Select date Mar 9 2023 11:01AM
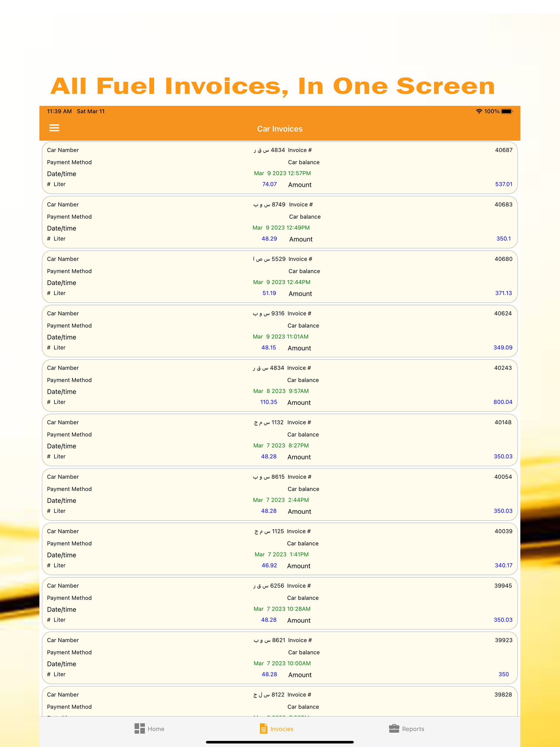 [281, 337]
